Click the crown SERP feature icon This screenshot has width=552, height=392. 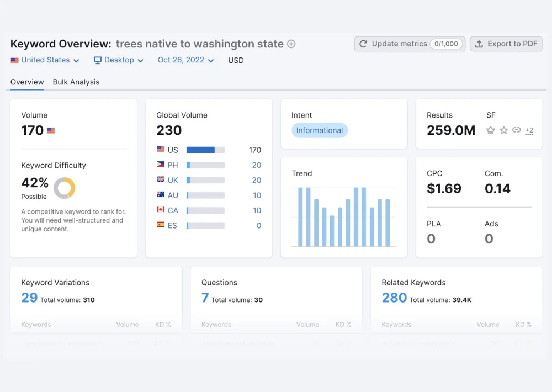(490, 130)
